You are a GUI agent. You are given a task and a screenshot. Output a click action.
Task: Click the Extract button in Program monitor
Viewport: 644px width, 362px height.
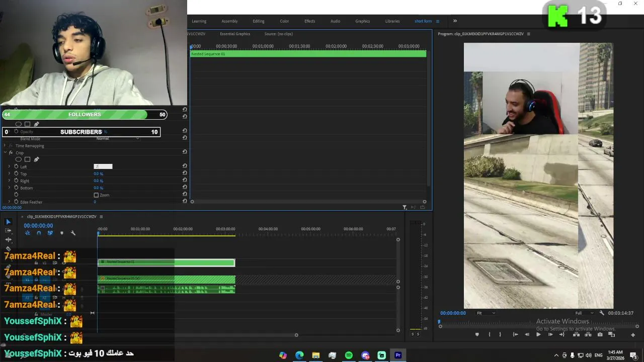[588, 334]
